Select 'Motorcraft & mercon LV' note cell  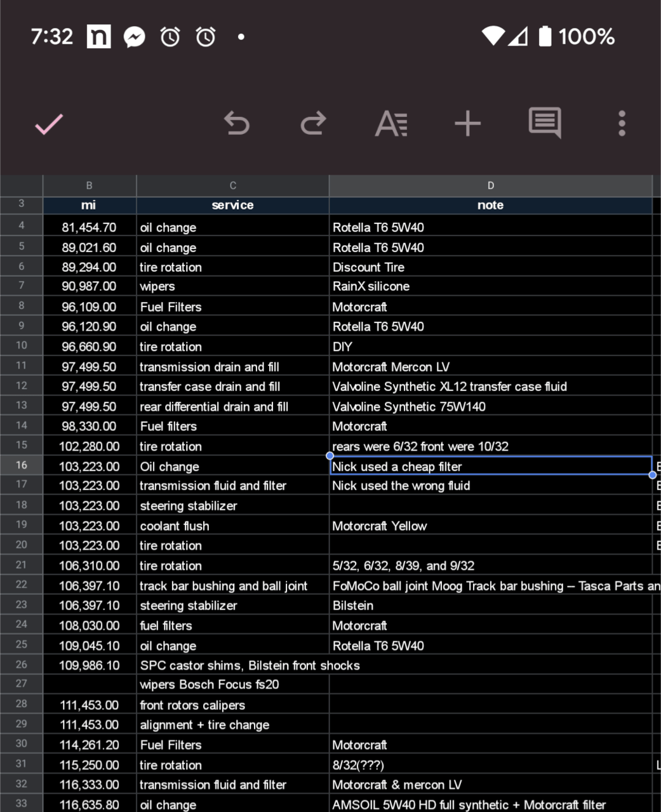(491, 785)
